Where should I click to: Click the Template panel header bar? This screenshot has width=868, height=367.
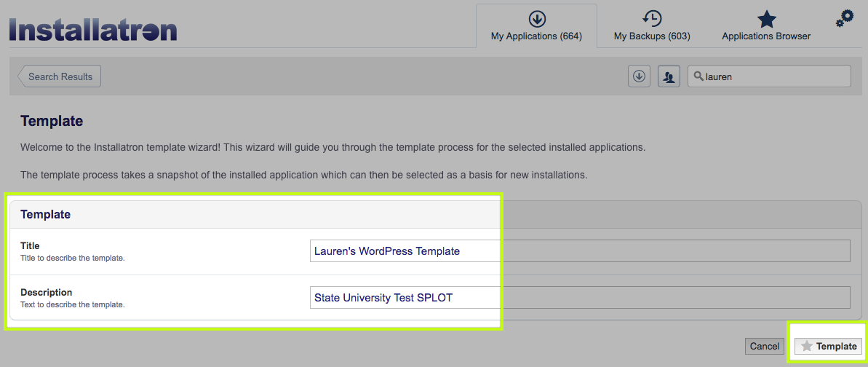(435, 214)
